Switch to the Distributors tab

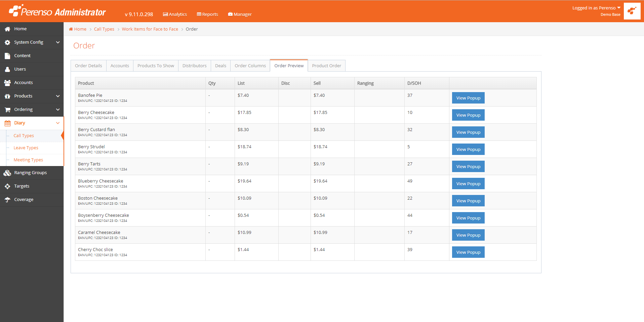[x=194, y=66]
